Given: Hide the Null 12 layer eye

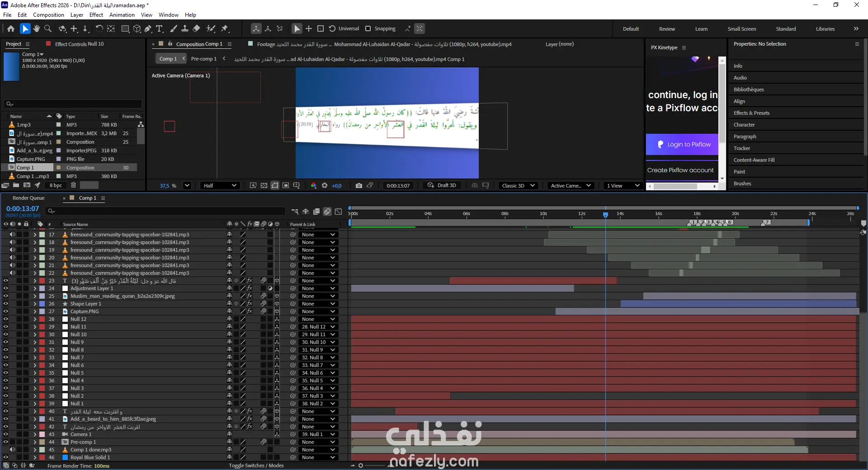Looking at the screenshot, I should pos(6,319).
